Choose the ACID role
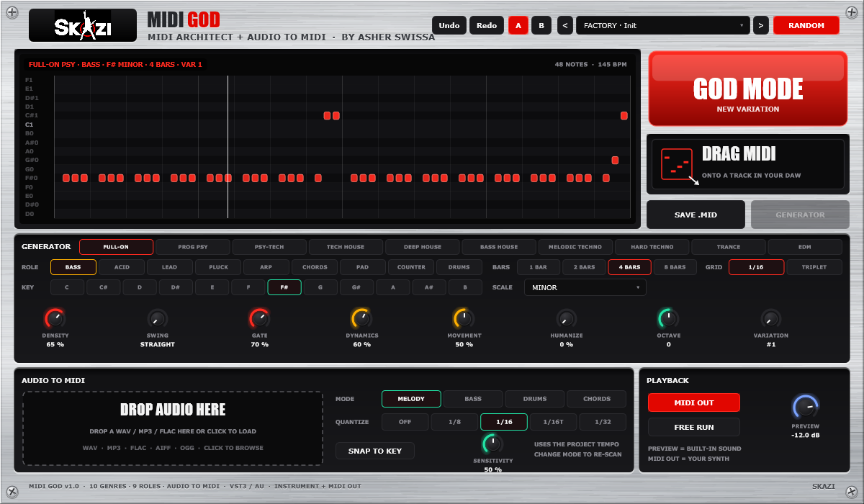Viewport: 864px width, 504px height. [122, 267]
